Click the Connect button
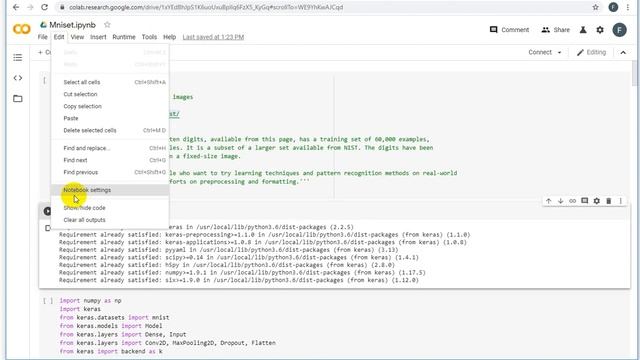The height and width of the screenshot is (360, 640). 540,52
